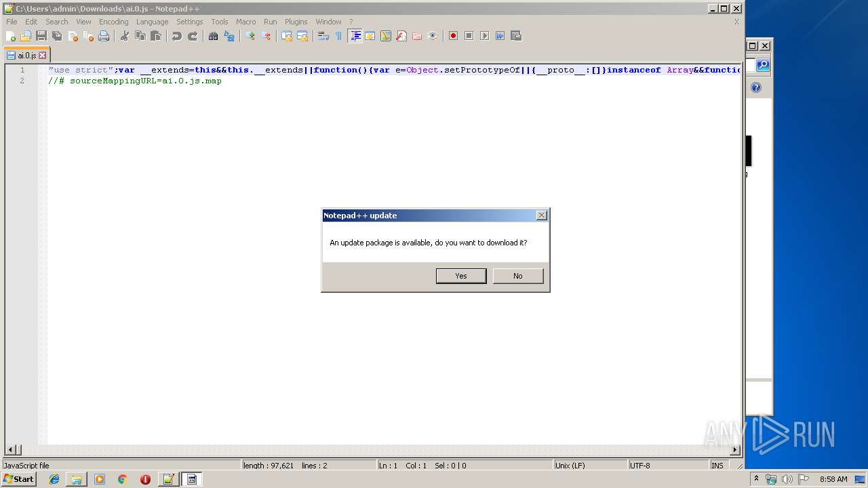Zoom out on the editor text
The image size is (868, 488).
pyautogui.click(x=266, y=36)
